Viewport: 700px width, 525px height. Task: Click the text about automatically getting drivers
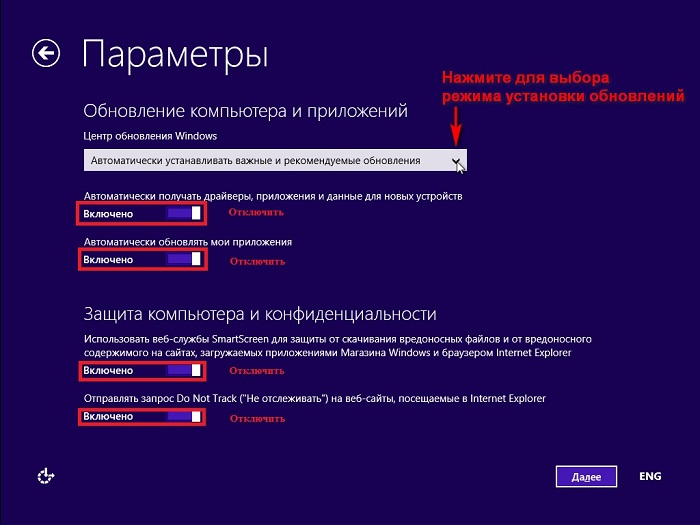[x=273, y=196]
